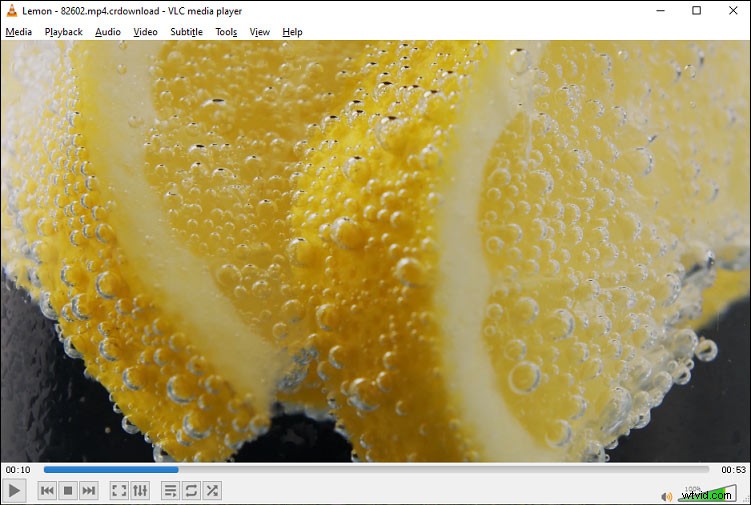Click the elapsed time 00:10 label

point(18,470)
